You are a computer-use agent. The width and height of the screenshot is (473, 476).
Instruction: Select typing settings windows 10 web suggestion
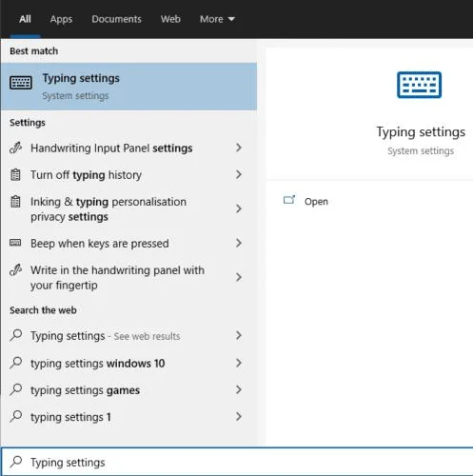tap(128, 363)
